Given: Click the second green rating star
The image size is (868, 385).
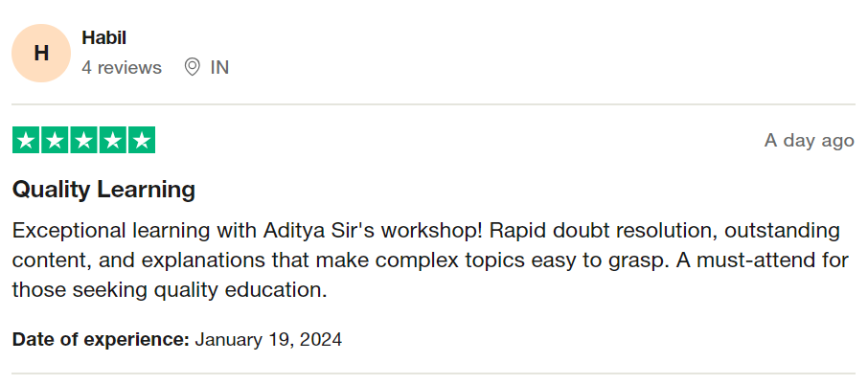Looking at the screenshot, I should pos(55,141).
